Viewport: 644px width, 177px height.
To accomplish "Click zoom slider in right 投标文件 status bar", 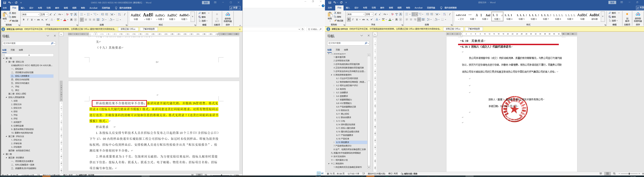I will click(629, 174).
